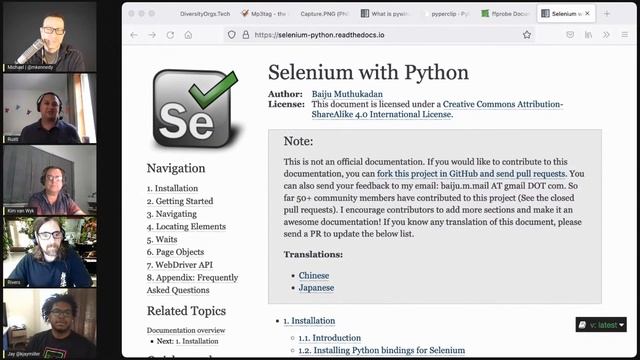
Task: Show site security padlock details
Action: click(246, 35)
